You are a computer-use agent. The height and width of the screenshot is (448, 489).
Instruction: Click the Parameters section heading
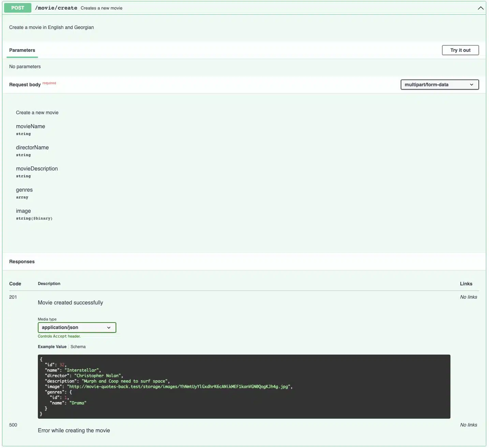[x=22, y=50]
